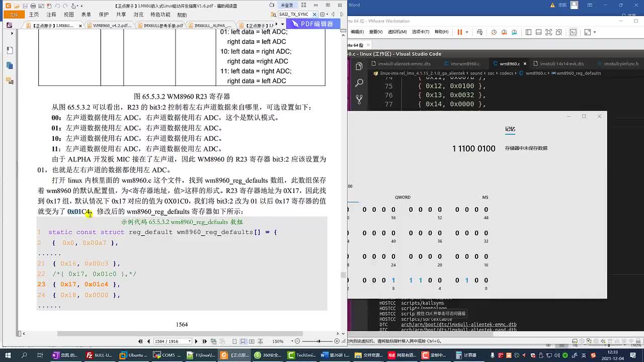This screenshot has height=362, width=644.
Task: Expand the Foxit left navigation panel arrow
Action: (x=13, y=33)
